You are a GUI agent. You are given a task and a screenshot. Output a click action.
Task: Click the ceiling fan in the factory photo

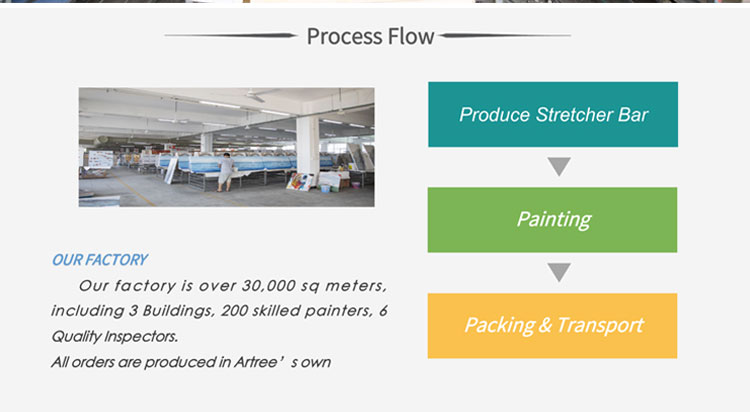click(257, 97)
